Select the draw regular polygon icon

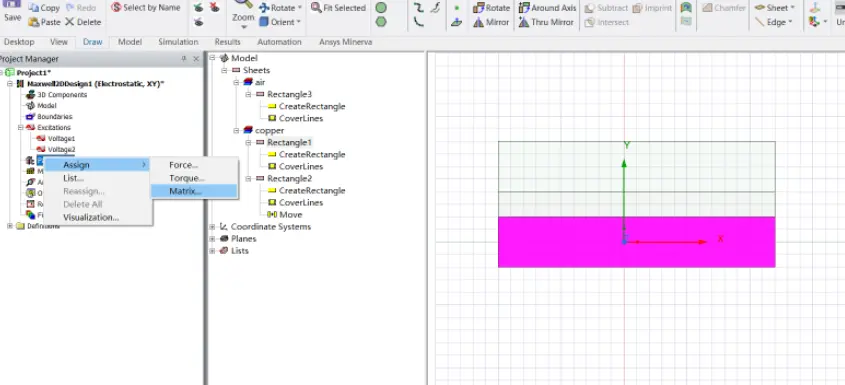(x=381, y=22)
